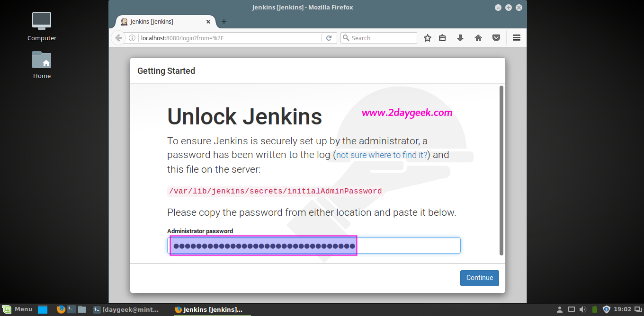Click the initialAdminPassword file path text

coord(275,191)
